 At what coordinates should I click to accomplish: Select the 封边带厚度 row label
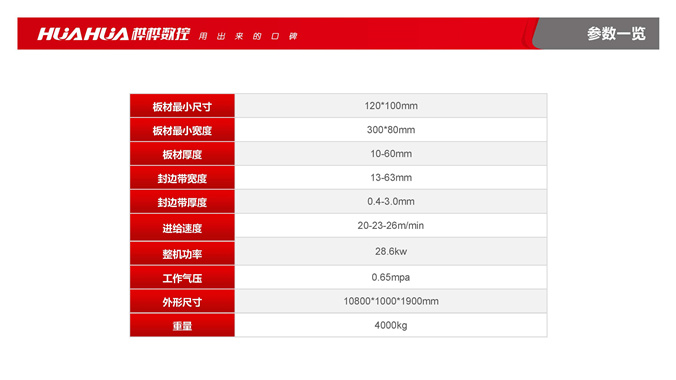(182, 201)
